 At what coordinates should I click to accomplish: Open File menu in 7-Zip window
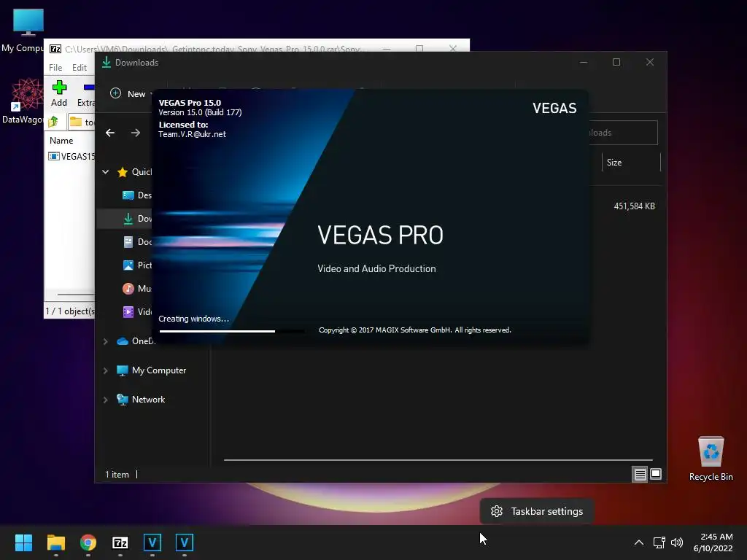[55, 68]
